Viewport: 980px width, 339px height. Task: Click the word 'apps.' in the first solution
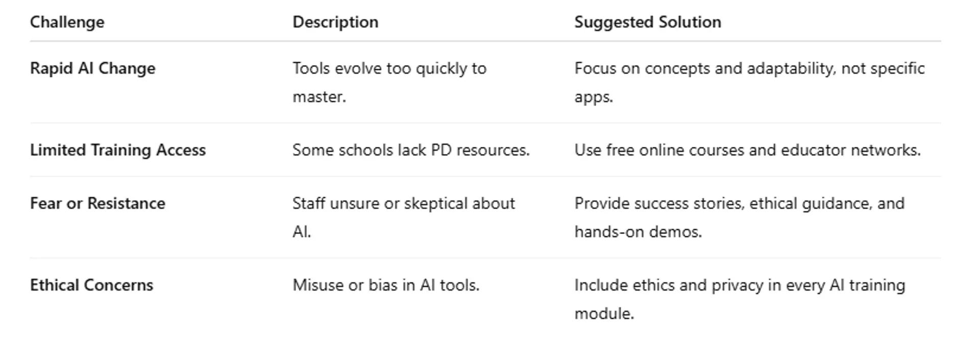click(x=593, y=97)
